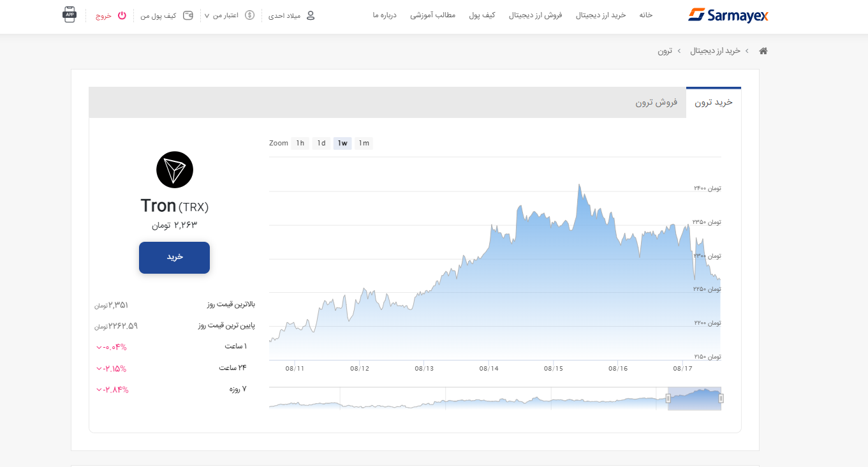868x467 pixels.
Task: Click the coin icon beside اعتبار من
Action: pos(250,15)
